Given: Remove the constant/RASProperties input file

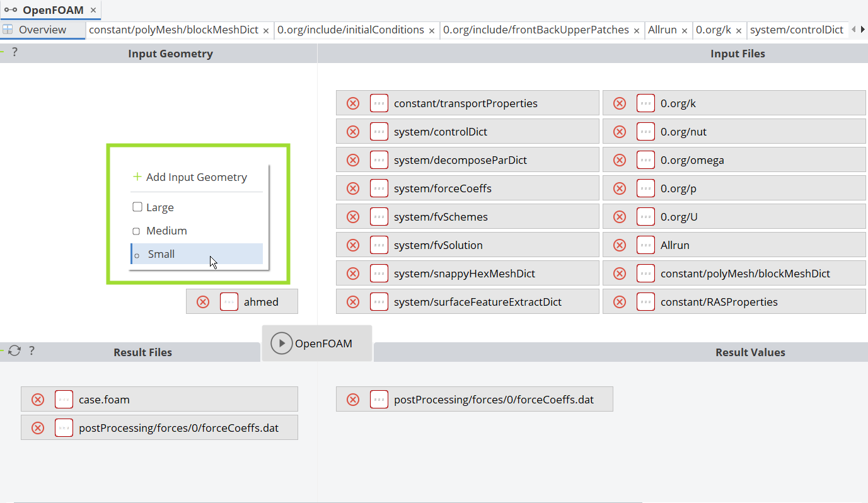Looking at the screenshot, I should pyautogui.click(x=620, y=302).
